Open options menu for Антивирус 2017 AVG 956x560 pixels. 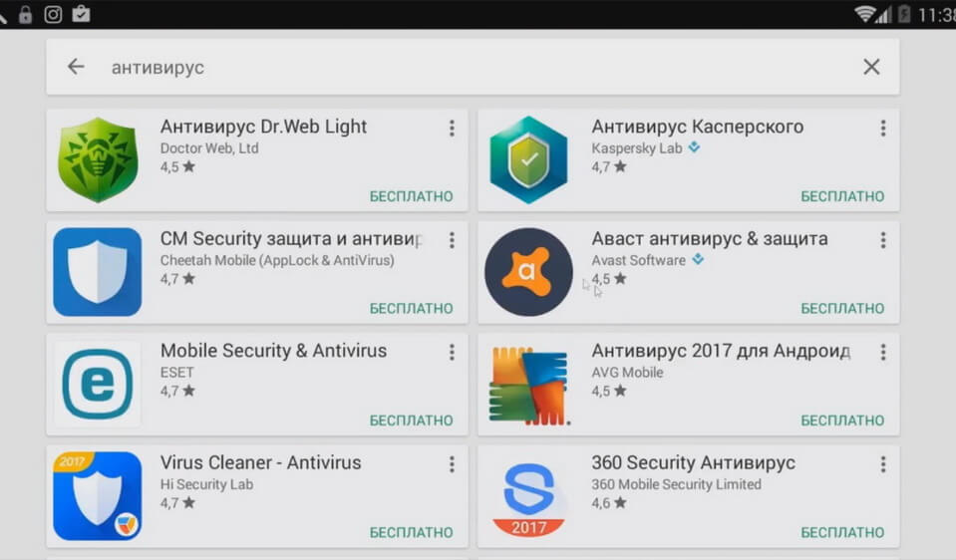[883, 352]
